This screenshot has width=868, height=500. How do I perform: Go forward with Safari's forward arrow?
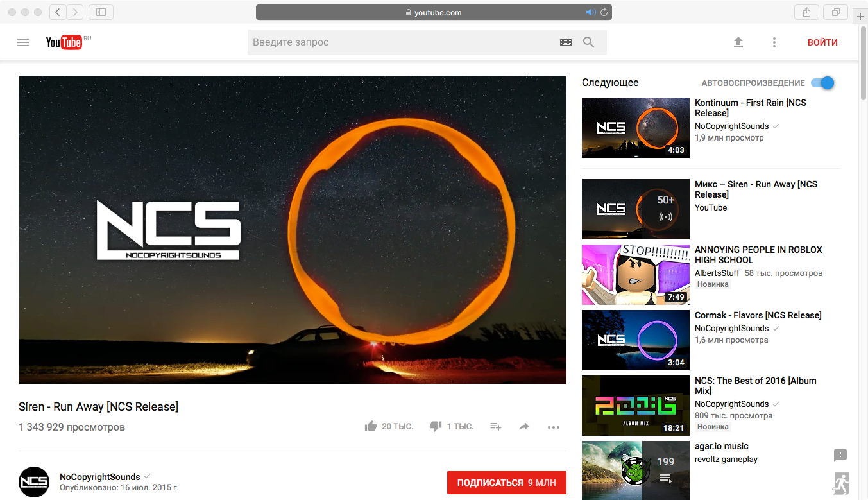[75, 12]
